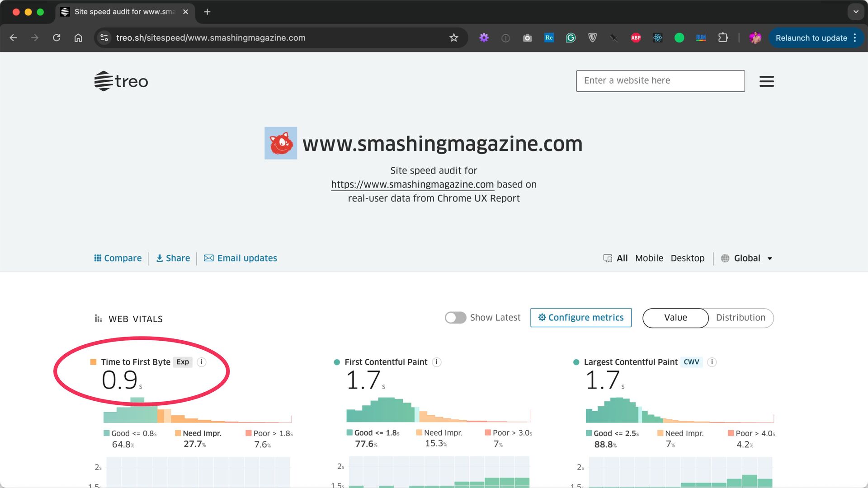Click Configure metrics button
The height and width of the screenshot is (488, 868).
581,318
